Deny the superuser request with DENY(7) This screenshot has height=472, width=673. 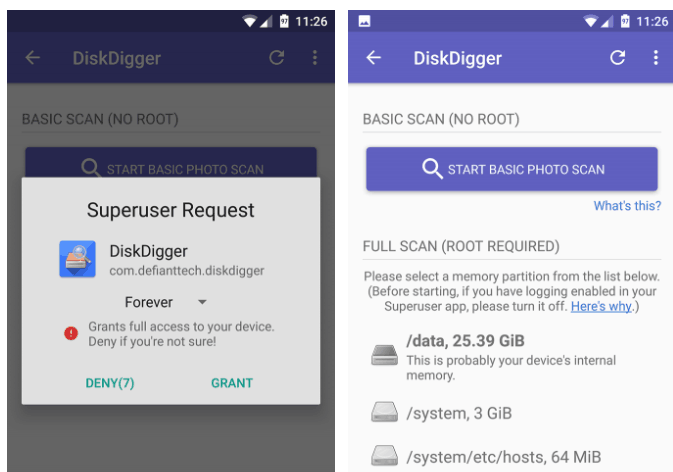point(110,383)
